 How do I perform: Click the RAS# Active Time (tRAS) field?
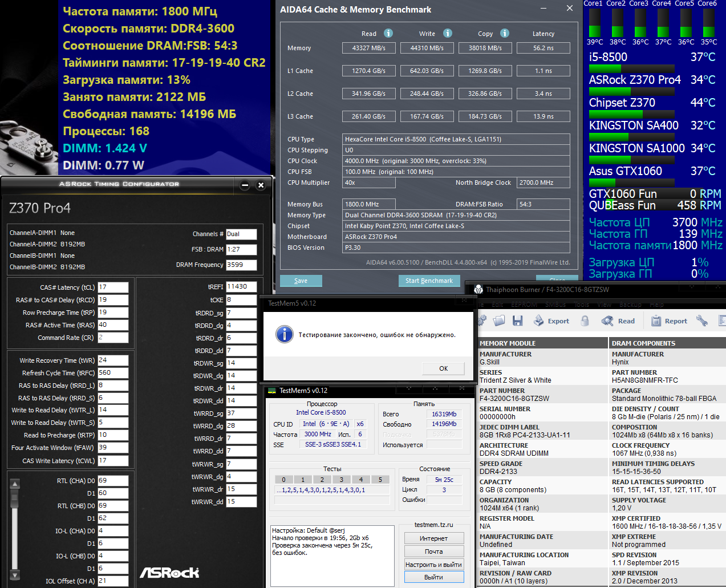click(113, 325)
